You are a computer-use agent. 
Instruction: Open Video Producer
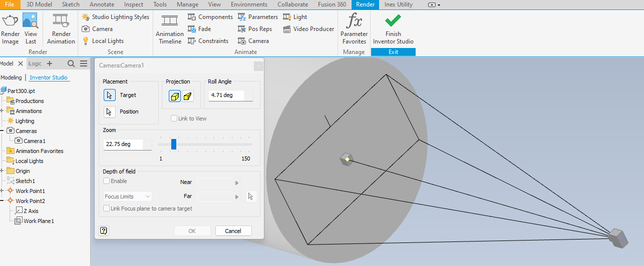click(308, 29)
